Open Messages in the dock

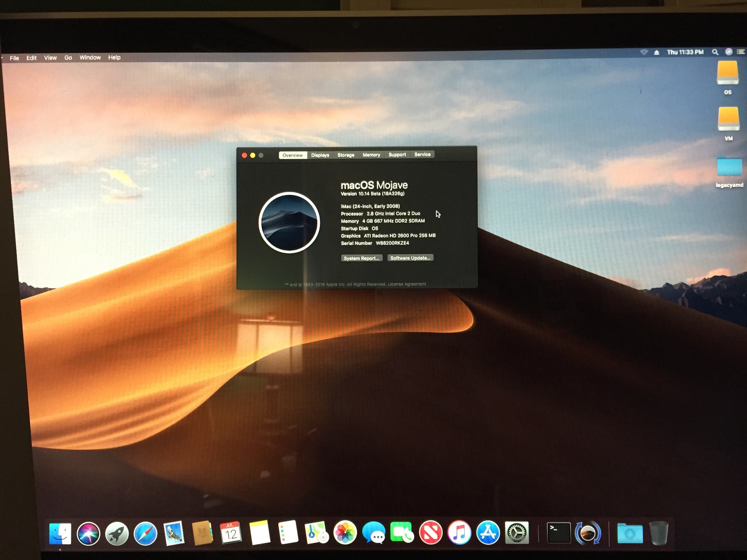tap(373, 533)
